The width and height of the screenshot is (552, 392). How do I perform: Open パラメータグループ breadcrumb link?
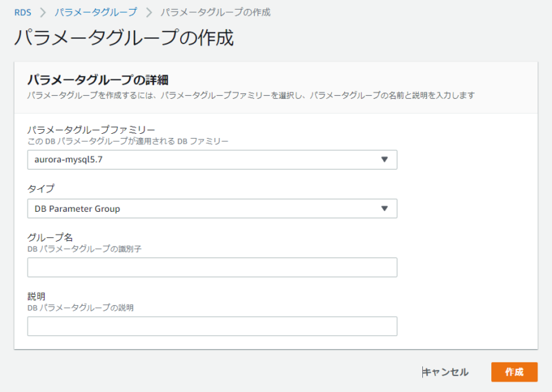point(96,12)
